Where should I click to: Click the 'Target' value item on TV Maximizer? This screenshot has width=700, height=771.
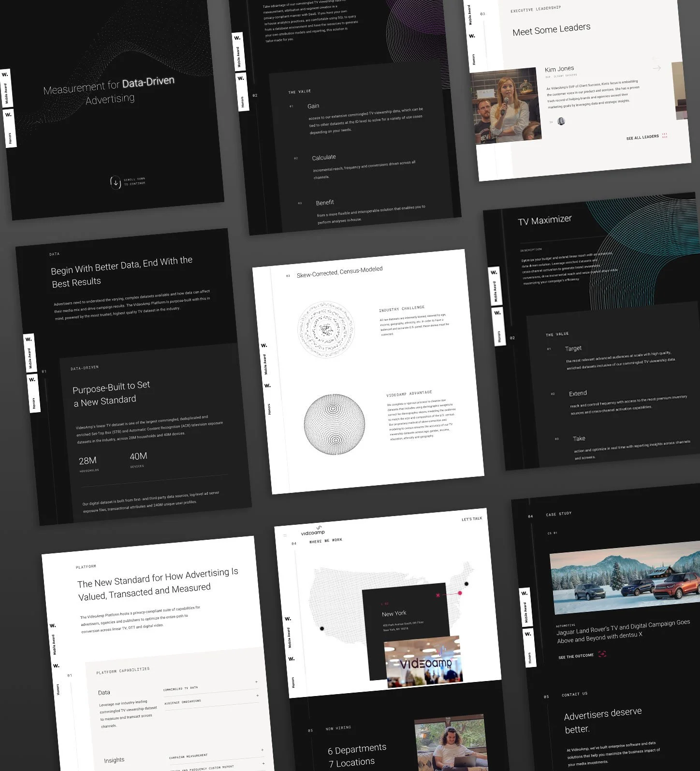(x=573, y=348)
